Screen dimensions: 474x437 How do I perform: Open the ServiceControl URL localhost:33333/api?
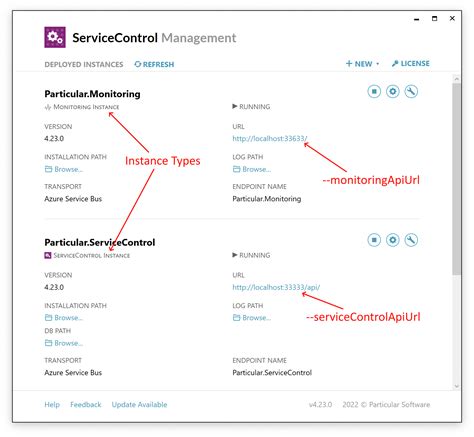point(276,287)
